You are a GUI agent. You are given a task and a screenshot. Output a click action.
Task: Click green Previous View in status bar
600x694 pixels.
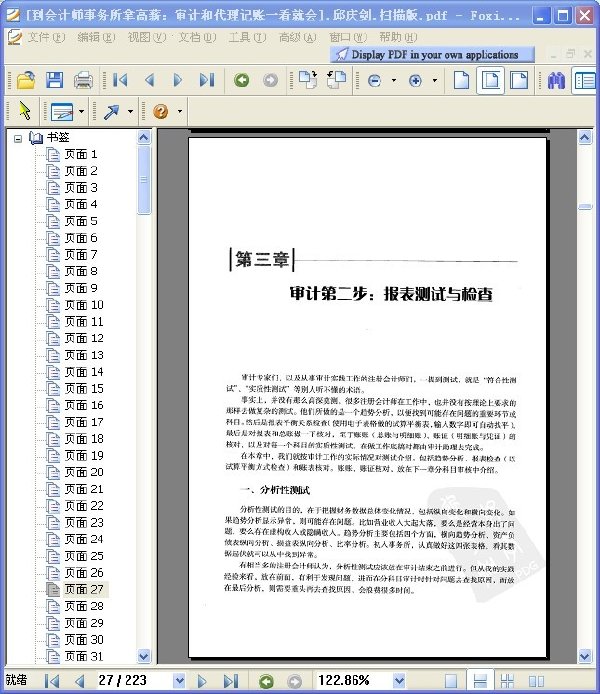(266, 681)
